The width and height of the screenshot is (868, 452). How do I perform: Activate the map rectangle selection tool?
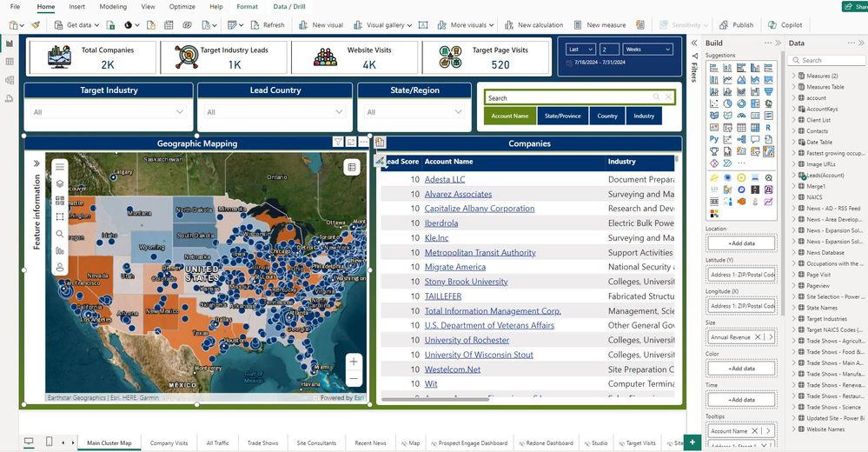(x=60, y=216)
